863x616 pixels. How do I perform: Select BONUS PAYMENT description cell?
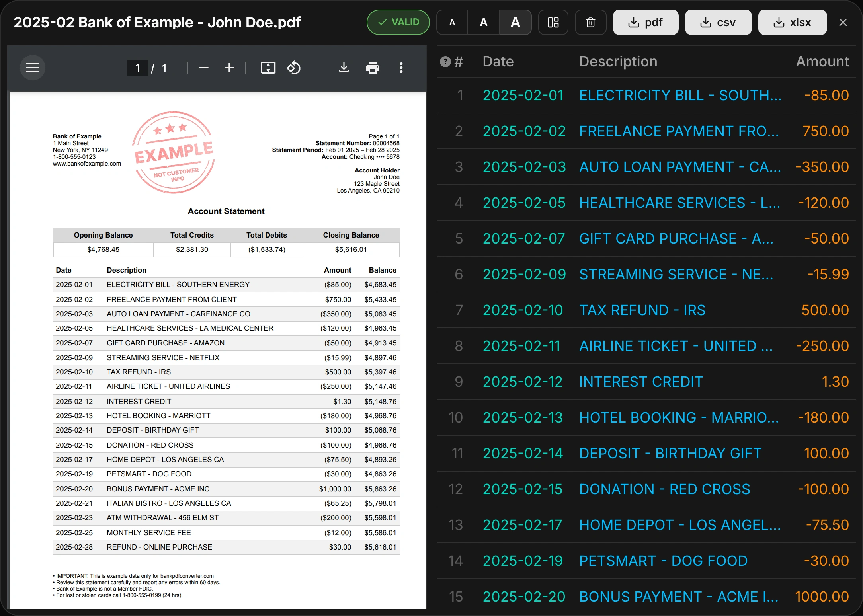tap(679, 597)
